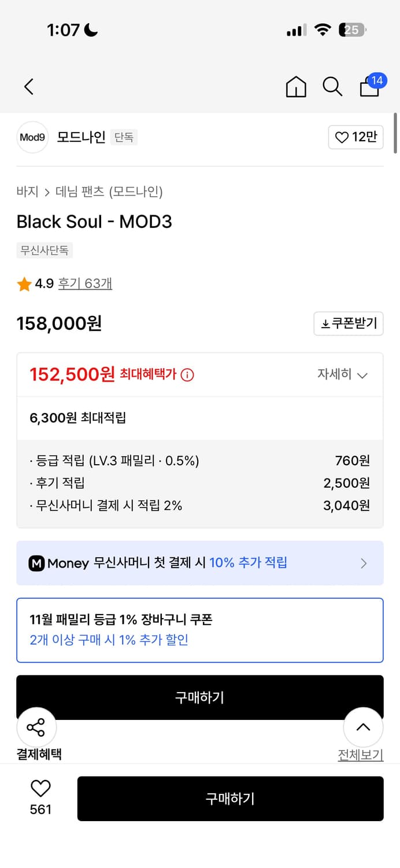Click the Mod9 brand logo
The height and width of the screenshot is (868, 400).
point(32,137)
